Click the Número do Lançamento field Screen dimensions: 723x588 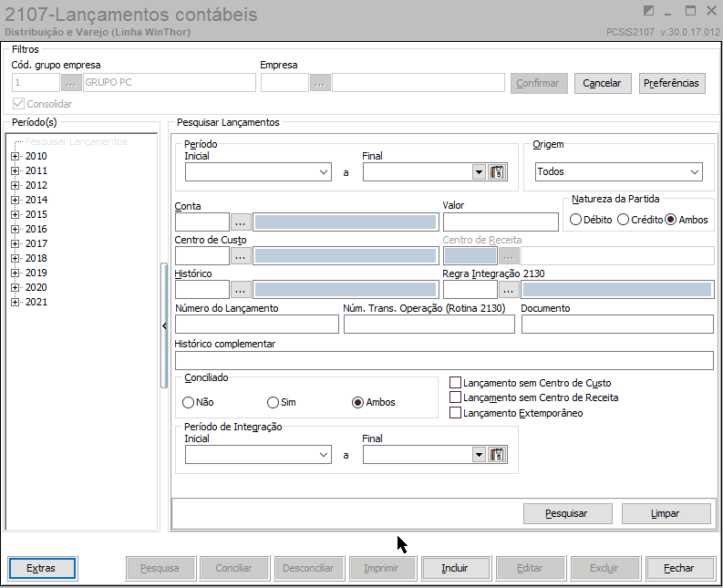(257, 325)
